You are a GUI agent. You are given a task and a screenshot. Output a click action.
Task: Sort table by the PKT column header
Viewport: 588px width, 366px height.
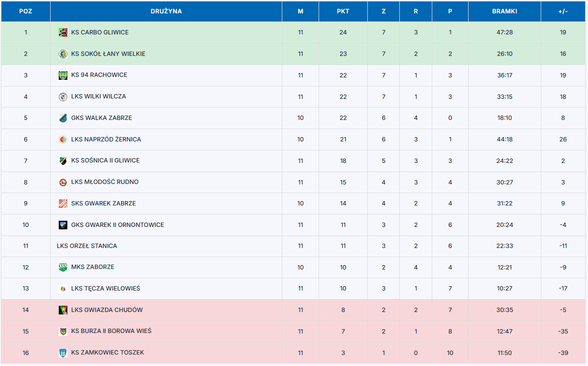coord(343,11)
